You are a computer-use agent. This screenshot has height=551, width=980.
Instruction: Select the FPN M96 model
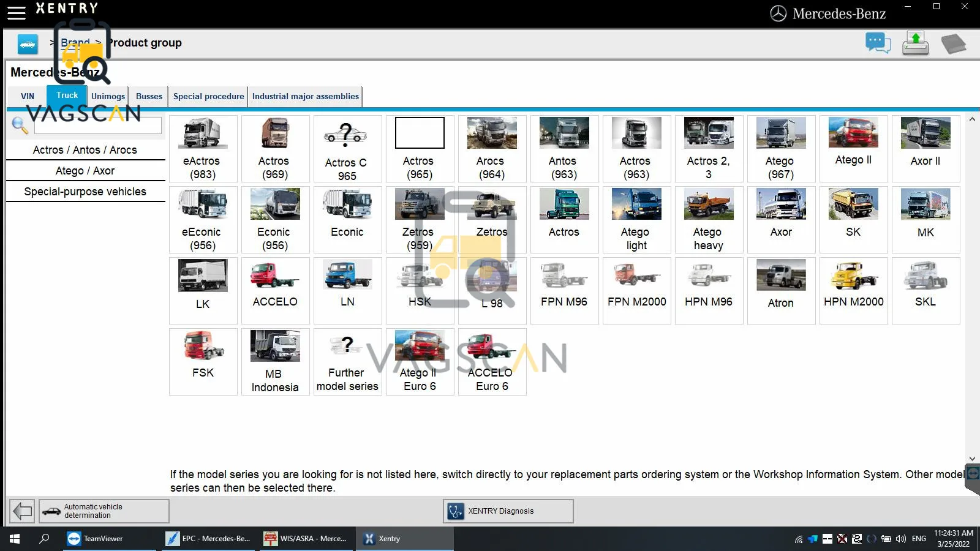click(564, 291)
